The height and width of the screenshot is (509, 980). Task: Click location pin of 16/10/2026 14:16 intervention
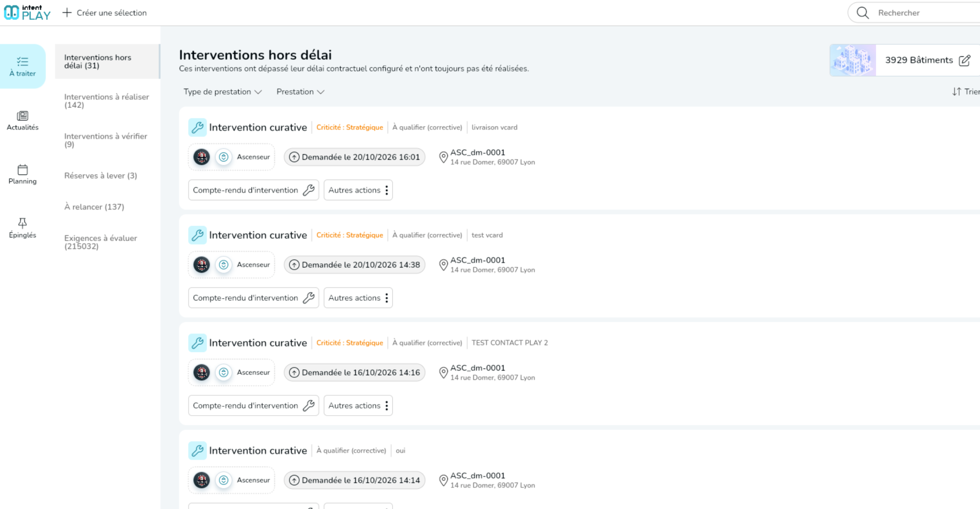pyautogui.click(x=443, y=373)
